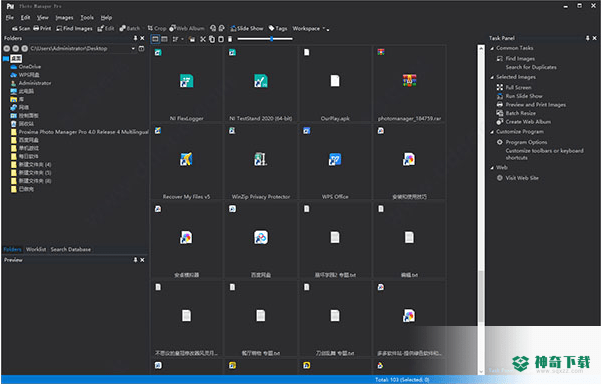Click Run Slide Show link
Viewport: 602px width, 385px height.
(x=524, y=96)
